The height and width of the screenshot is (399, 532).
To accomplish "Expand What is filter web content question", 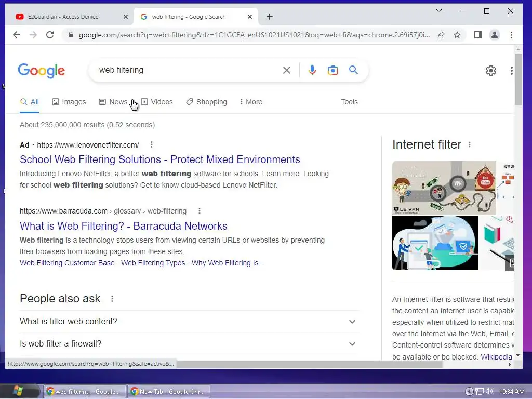I will [189, 322].
